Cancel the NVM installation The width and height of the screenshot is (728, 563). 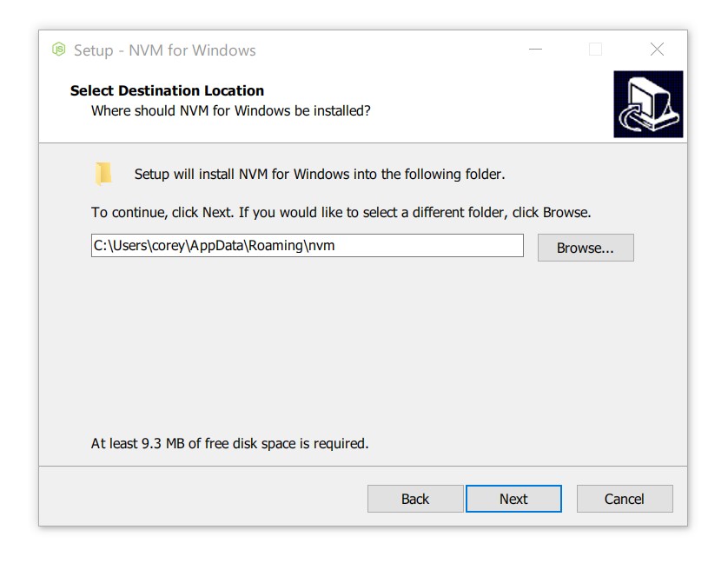coord(624,499)
